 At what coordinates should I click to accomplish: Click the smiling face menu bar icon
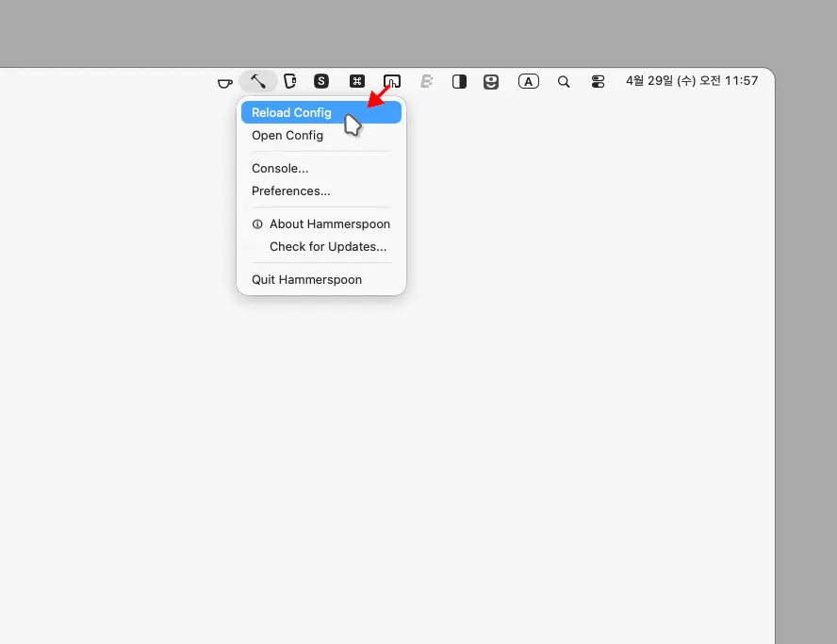tap(491, 82)
